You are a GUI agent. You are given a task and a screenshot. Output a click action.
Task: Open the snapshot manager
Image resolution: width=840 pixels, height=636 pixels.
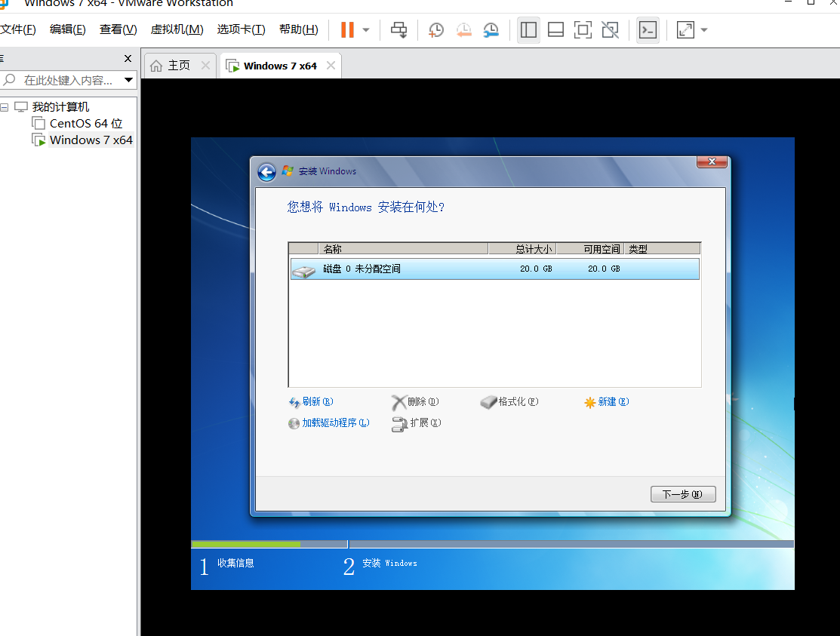[491, 30]
